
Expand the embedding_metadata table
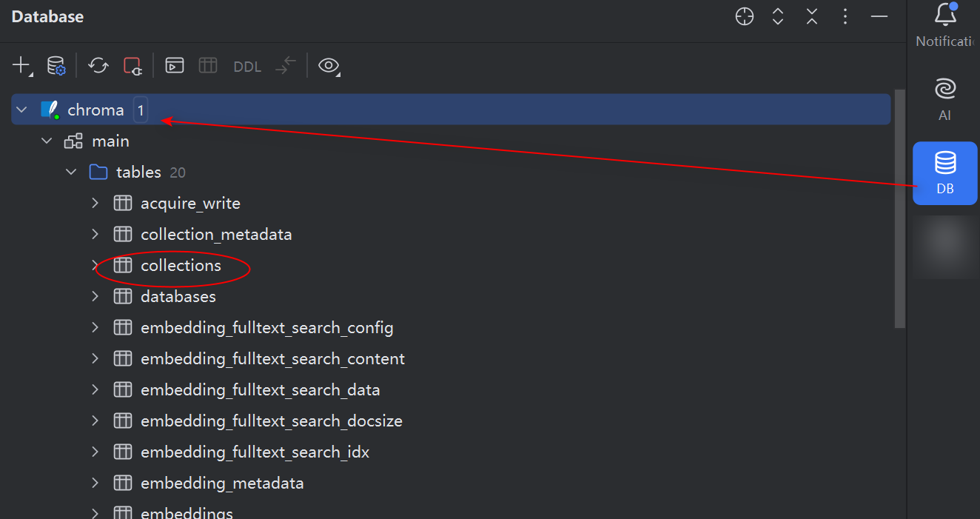click(x=95, y=483)
